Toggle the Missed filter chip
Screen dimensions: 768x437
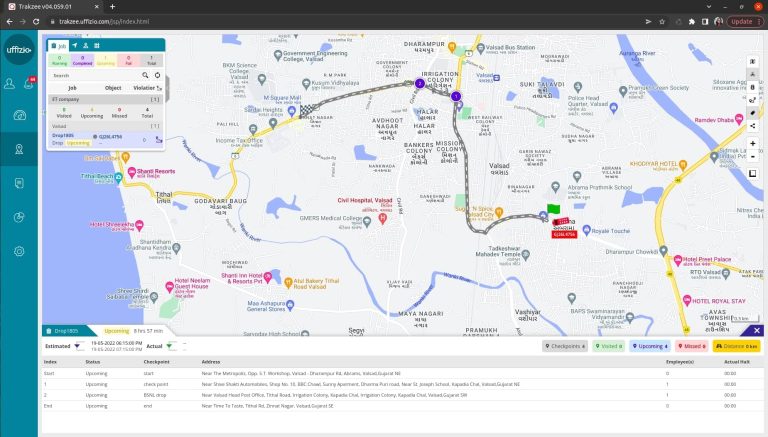pyautogui.click(x=692, y=346)
